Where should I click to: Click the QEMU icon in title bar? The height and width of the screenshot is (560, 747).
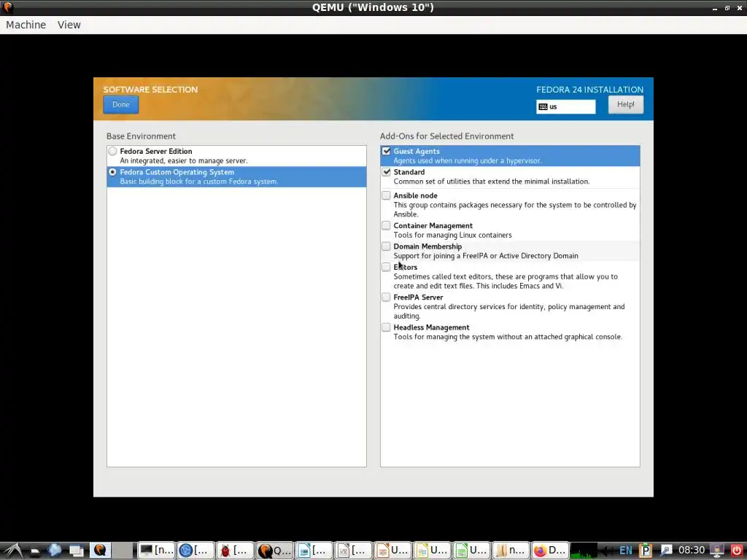click(7, 7)
